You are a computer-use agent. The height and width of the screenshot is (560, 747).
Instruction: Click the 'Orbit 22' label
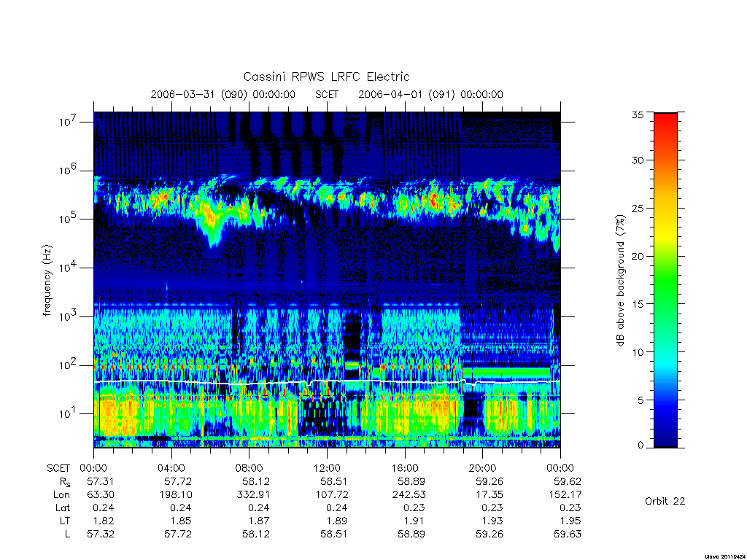[665, 501]
